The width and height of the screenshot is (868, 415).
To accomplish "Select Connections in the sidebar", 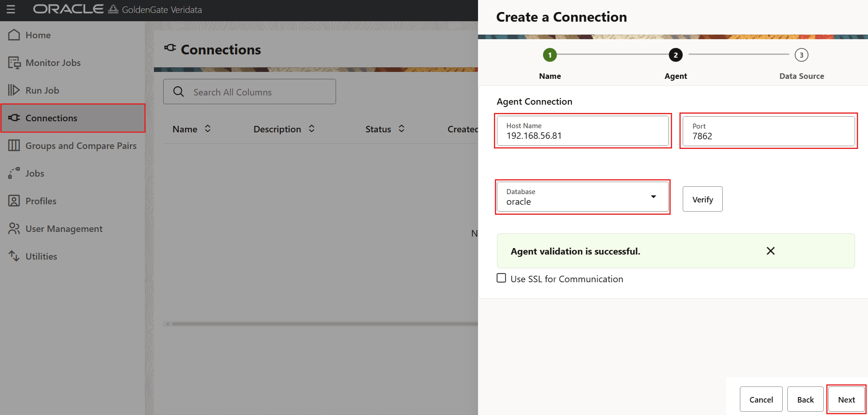I will point(73,118).
